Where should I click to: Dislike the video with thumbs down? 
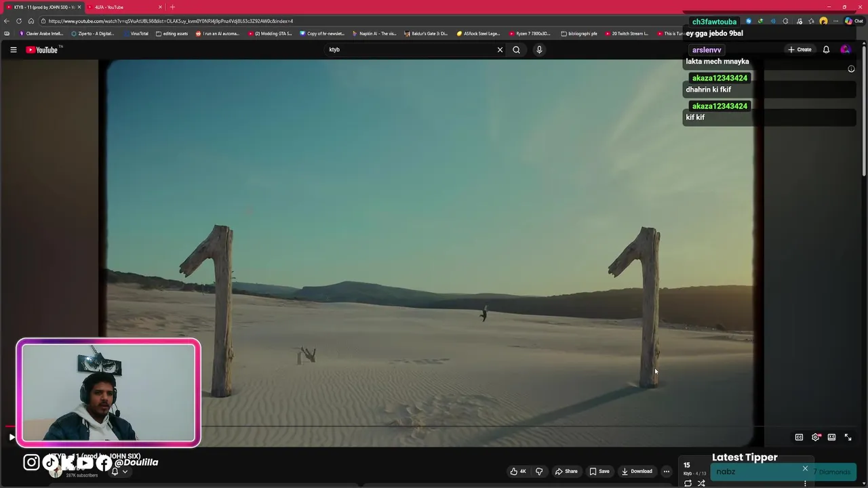point(539,471)
